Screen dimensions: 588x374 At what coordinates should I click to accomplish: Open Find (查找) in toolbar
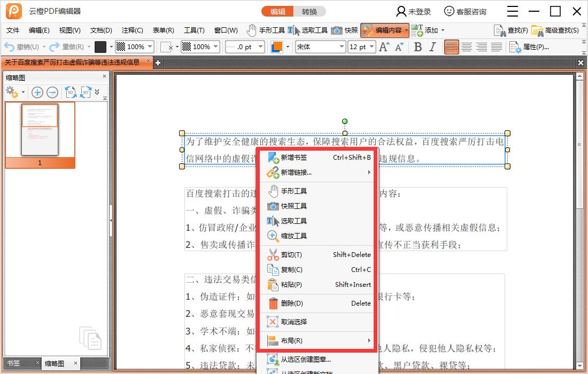click(510, 30)
